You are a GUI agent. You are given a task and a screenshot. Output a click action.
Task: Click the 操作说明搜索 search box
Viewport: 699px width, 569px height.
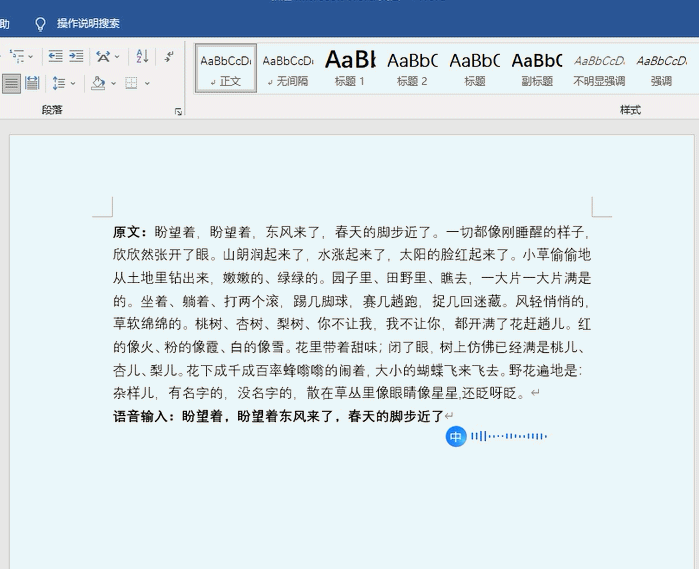click(88, 23)
